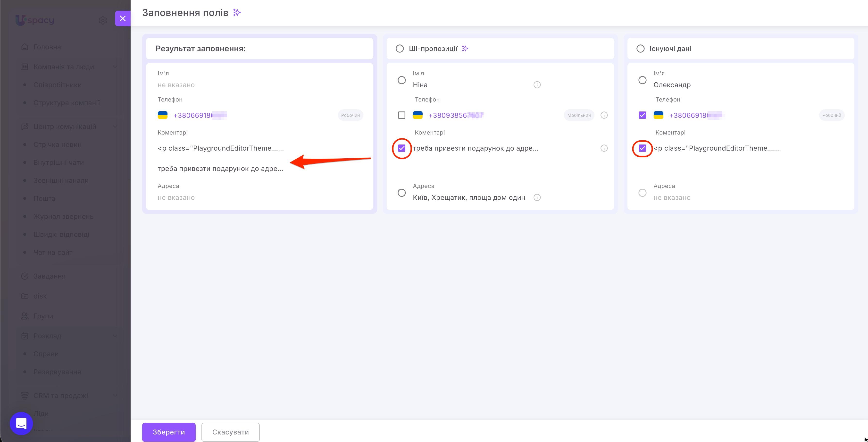Select the Існуючі дані column radio button
The height and width of the screenshot is (442, 868).
640,49
